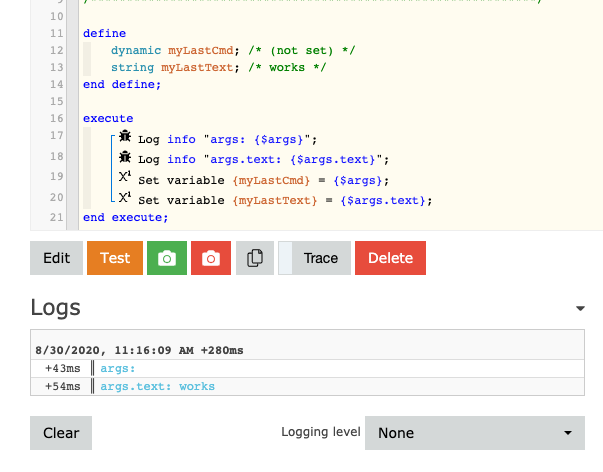Collapse the Logs section arrow
Screen dimensions: 603x472
[580, 308]
